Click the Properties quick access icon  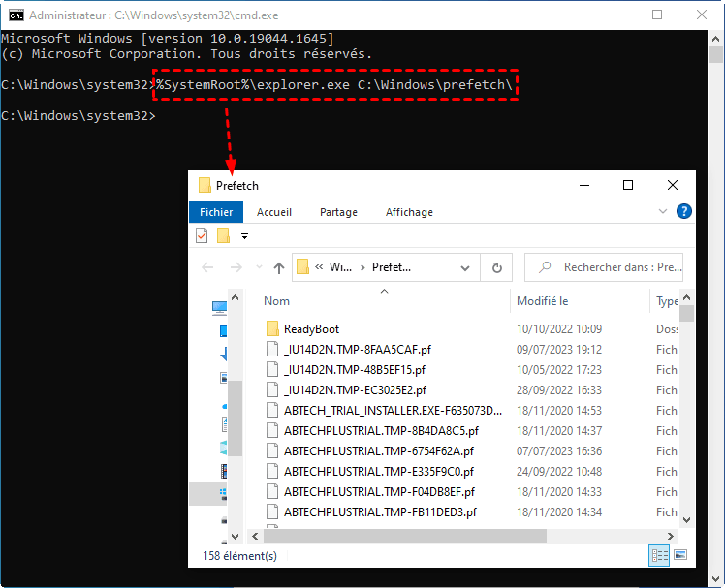point(202,235)
